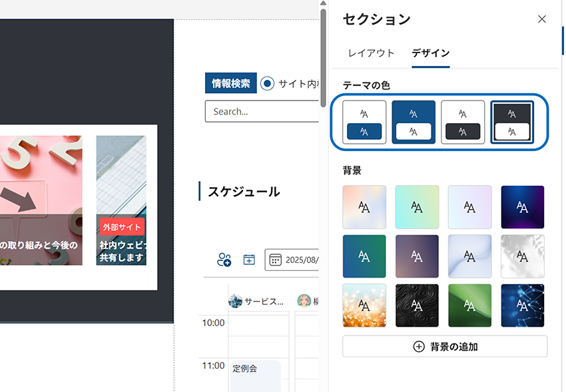Select the white with dark accent theme
The image size is (566, 392).
(x=463, y=122)
